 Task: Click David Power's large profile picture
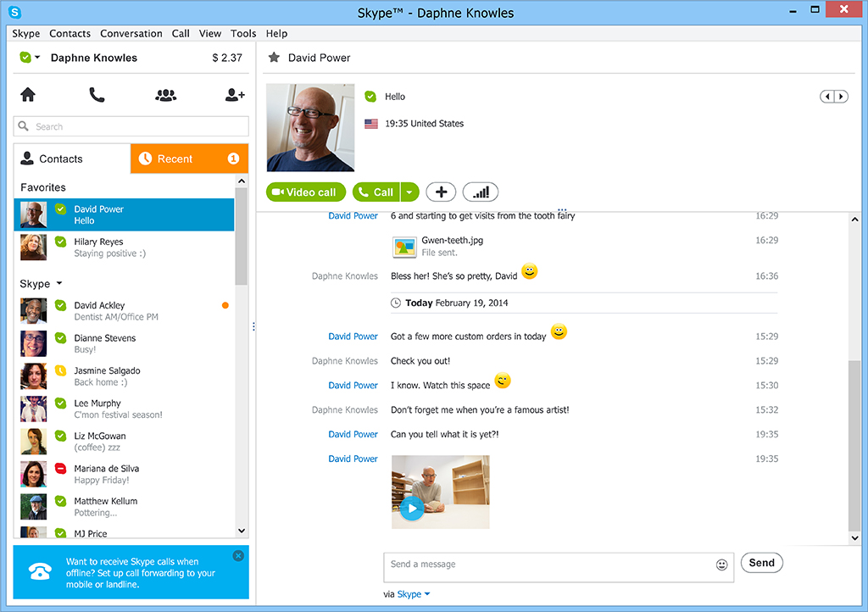(310, 128)
